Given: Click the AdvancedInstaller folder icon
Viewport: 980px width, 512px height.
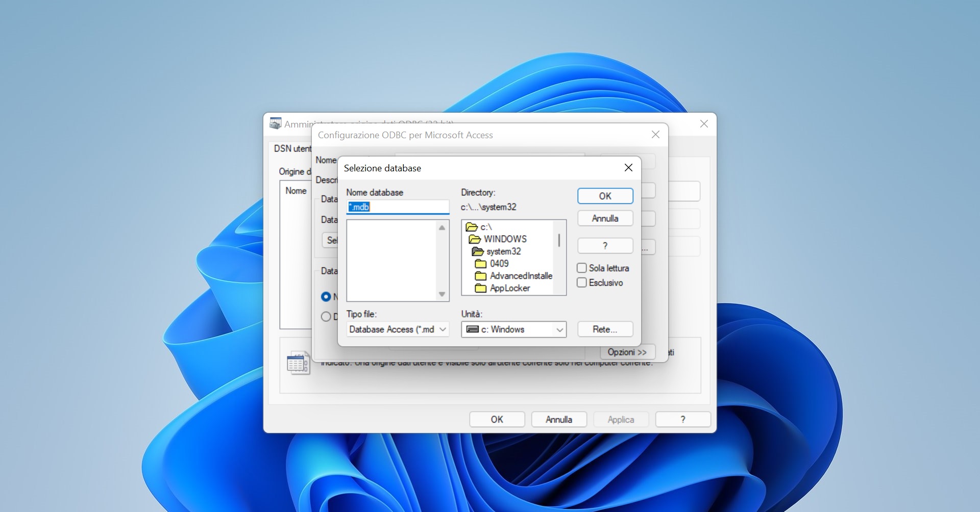Looking at the screenshot, I should coord(481,276).
